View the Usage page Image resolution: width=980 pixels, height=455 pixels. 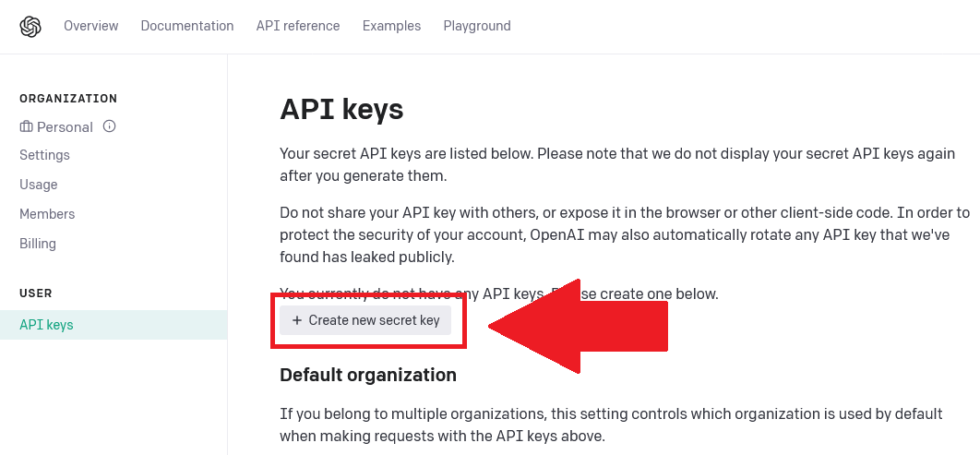(x=38, y=185)
